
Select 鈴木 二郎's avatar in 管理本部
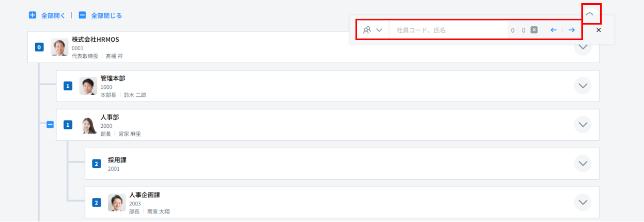(88, 86)
